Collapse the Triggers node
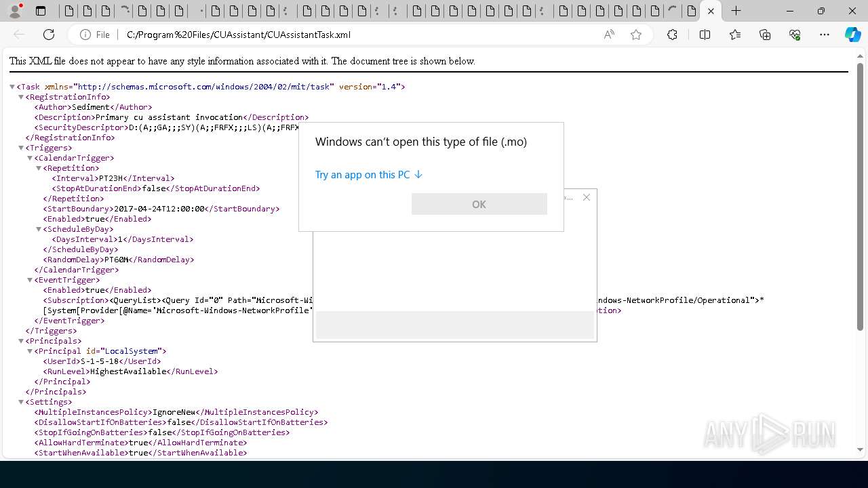Image resolution: width=868 pixels, height=488 pixels. pyautogui.click(x=21, y=148)
